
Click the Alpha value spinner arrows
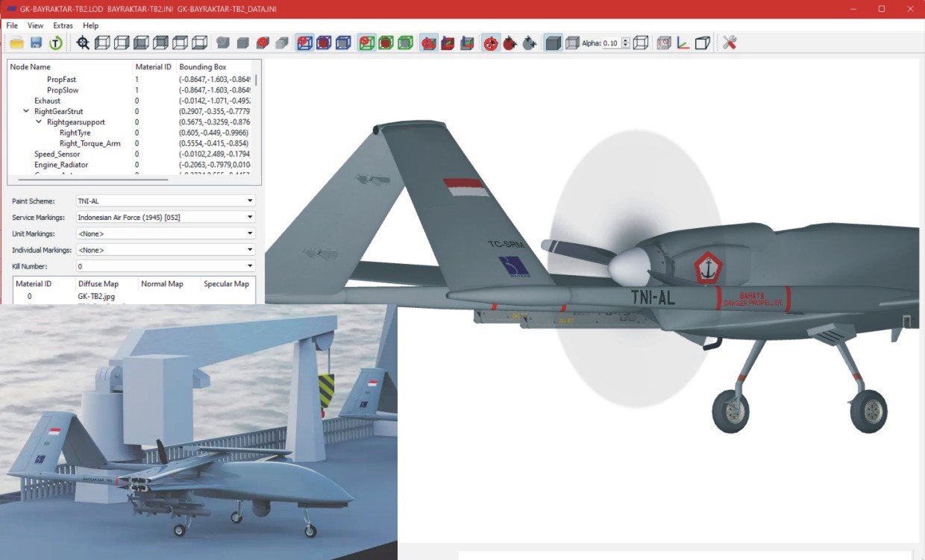(x=626, y=43)
